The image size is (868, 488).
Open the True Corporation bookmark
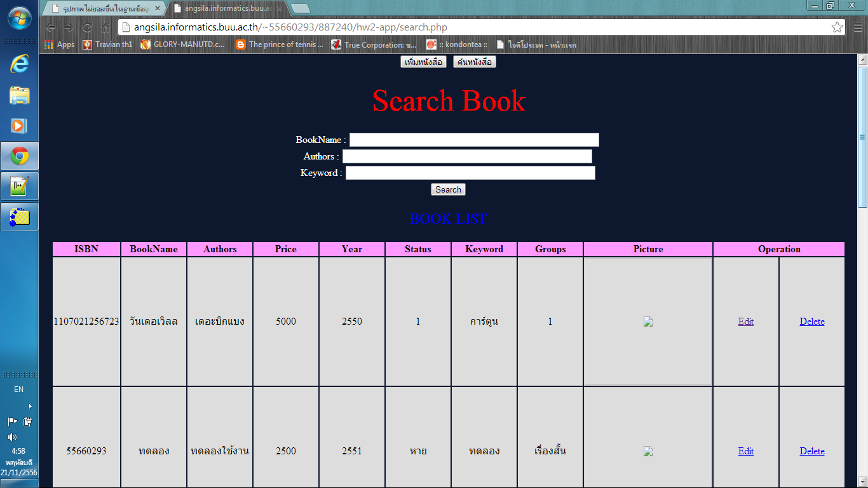click(374, 44)
